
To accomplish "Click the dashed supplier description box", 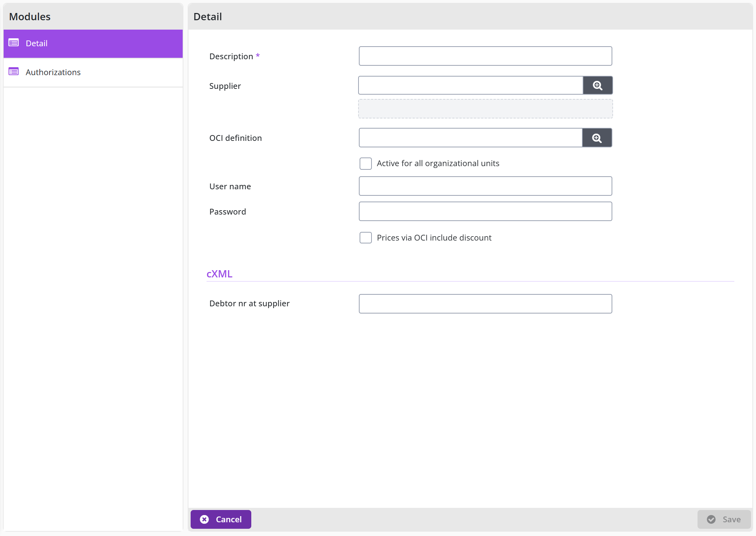I will [x=486, y=109].
